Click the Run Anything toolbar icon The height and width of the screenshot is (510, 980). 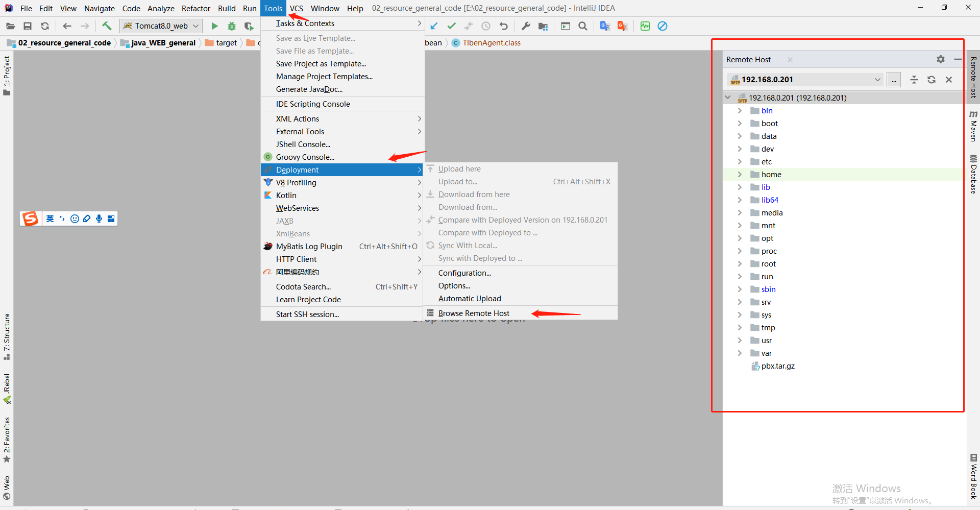[x=566, y=26]
